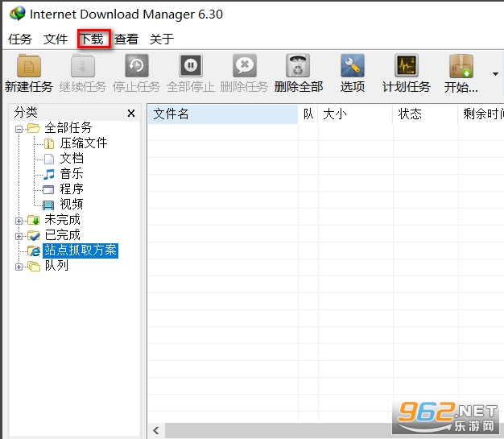Click the 删除全部 recycle bin icon
Screen dimensions: 504x439
[298, 66]
